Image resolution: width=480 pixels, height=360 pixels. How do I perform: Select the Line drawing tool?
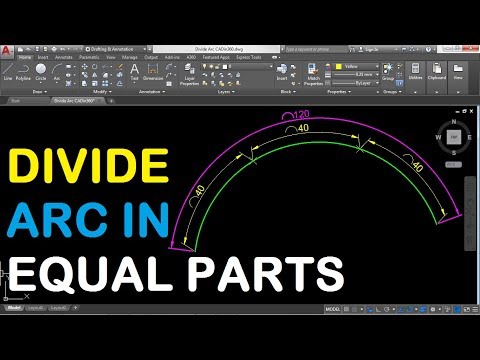click(x=8, y=72)
